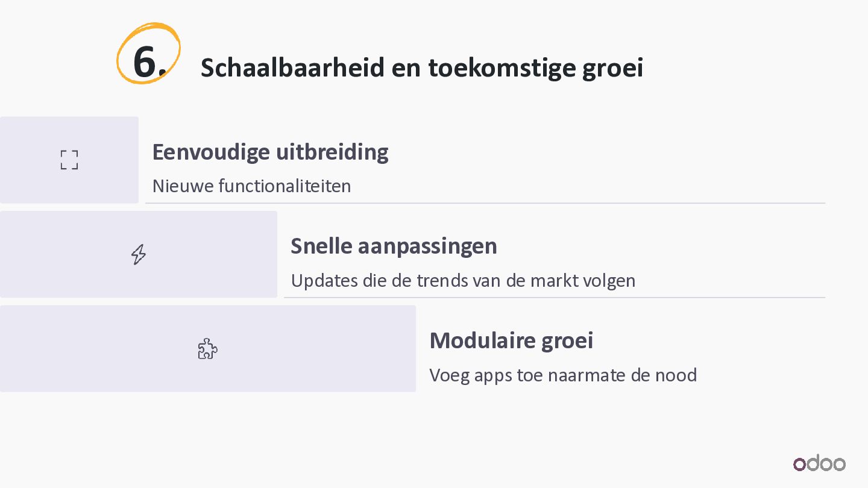
Task: Select the Snelle aanpassingen heading
Action: tap(394, 246)
